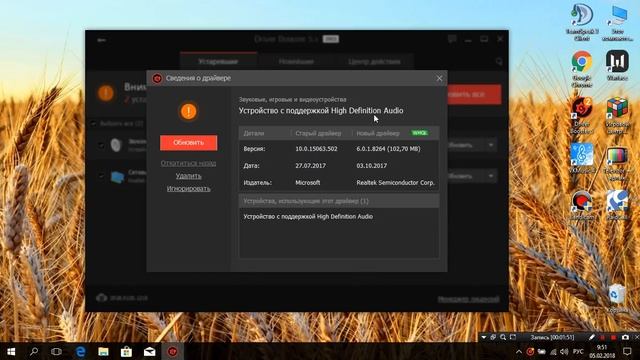640x360 pixels.
Task: Click the Детали column header
Action: (x=254, y=133)
